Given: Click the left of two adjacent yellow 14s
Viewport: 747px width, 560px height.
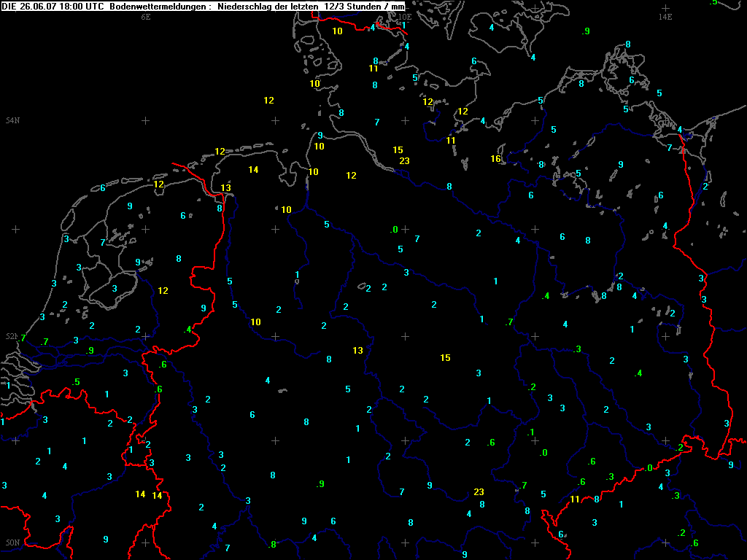Looking at the screenshot, I should [x=140, y=494].
